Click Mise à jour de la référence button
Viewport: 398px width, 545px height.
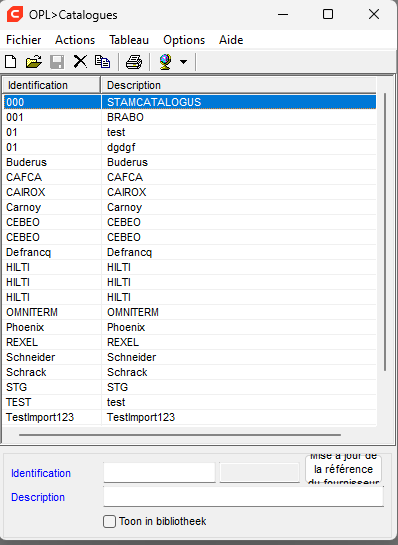point(343,469)
